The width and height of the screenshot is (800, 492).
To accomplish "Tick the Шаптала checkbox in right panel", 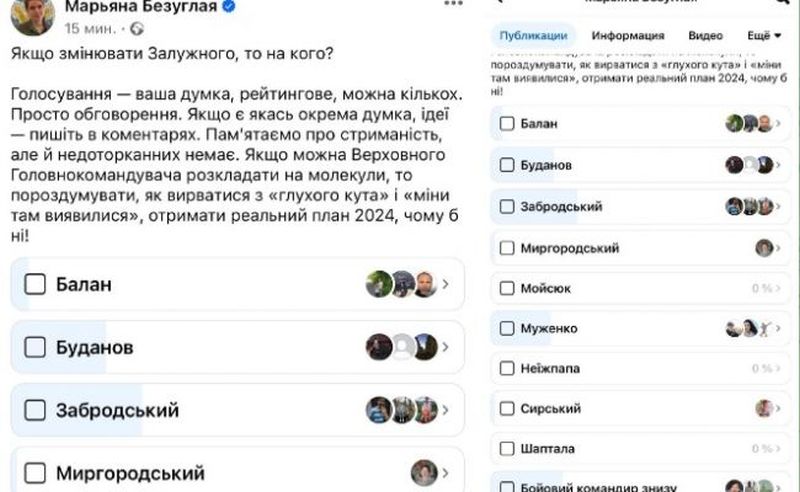I will pyautogui.click(x=507, y=448).
